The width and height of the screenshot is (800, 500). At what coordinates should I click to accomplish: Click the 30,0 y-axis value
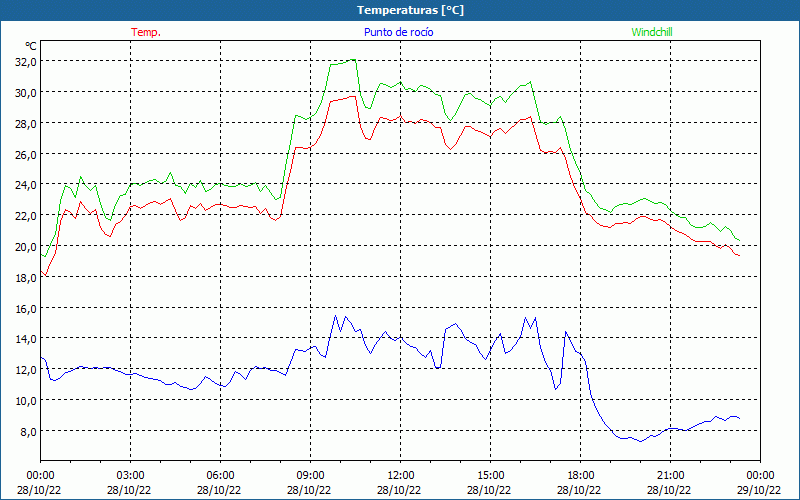(26, 92)
